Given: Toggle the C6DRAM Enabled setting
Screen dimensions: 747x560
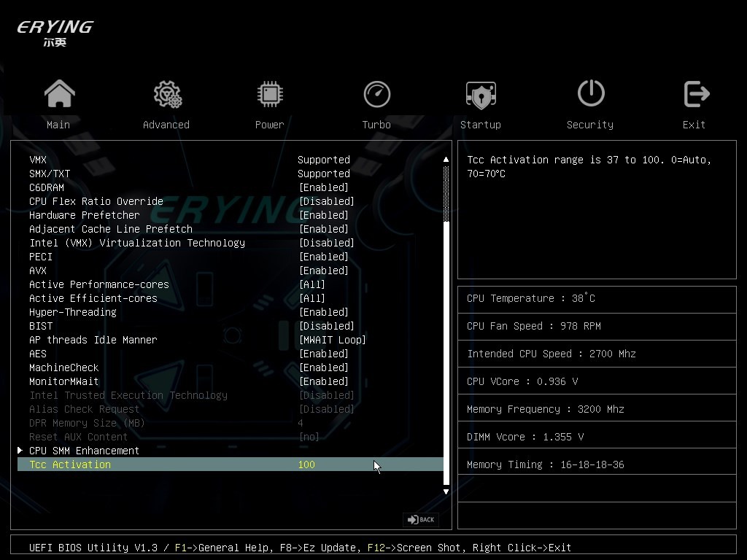Looking at the screenshot, I should point(323,187).
